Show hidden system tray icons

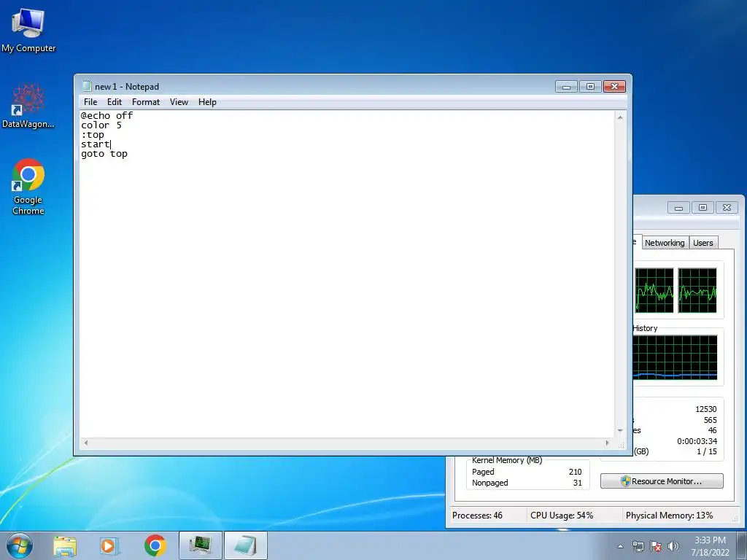pos(620,546)
